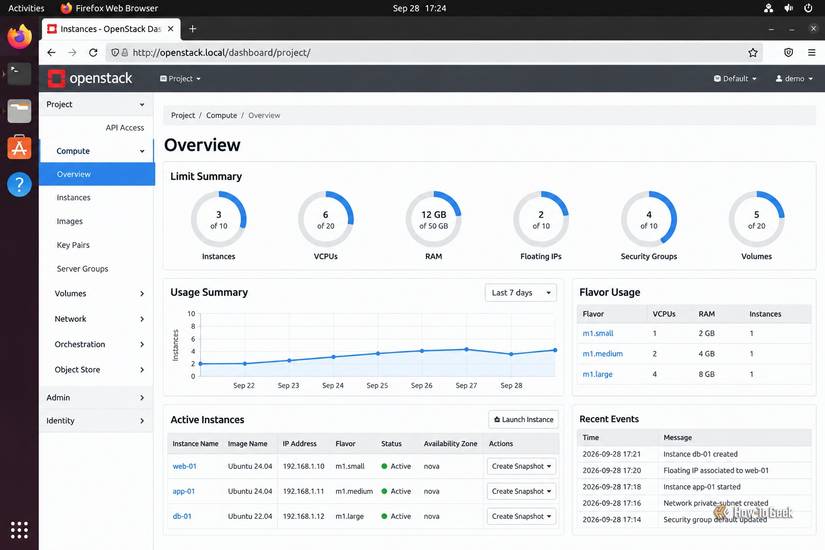Open the Last 7 days range dropdown
Viewport: 825px width, 550px height.
(521, 293)
